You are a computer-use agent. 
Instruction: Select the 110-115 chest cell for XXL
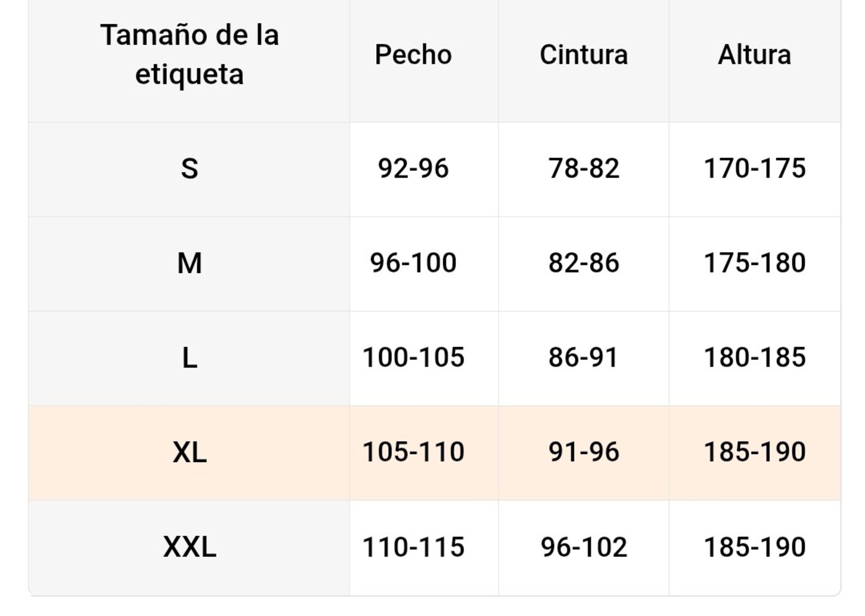pos(413,547)
